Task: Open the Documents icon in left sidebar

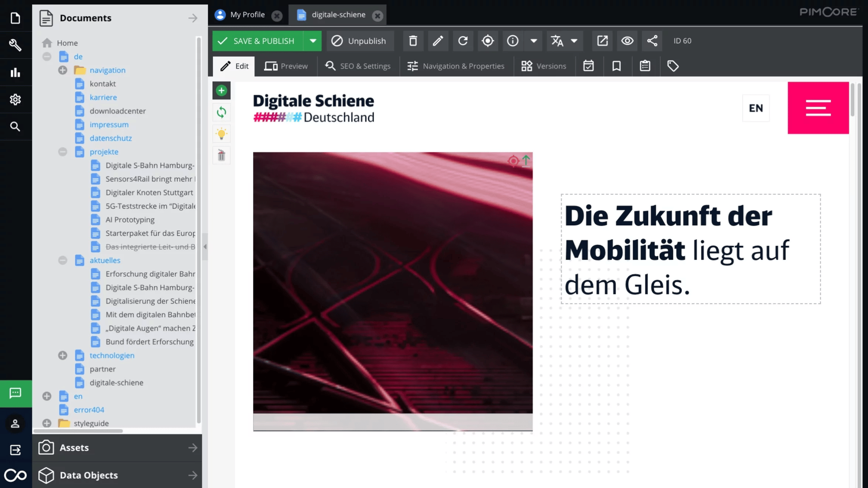Action: point(15,18)
